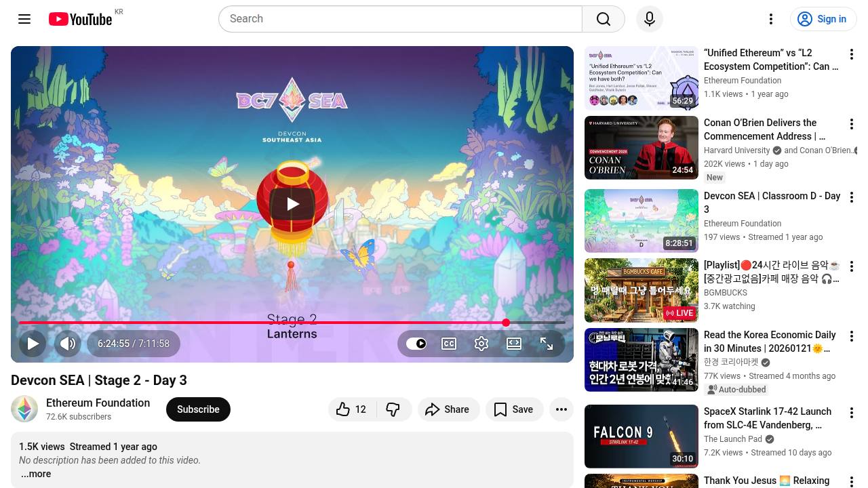868x488 pixels.
Task: Open Korea Economic Daily video thumbnail
Action: [642, 360]
